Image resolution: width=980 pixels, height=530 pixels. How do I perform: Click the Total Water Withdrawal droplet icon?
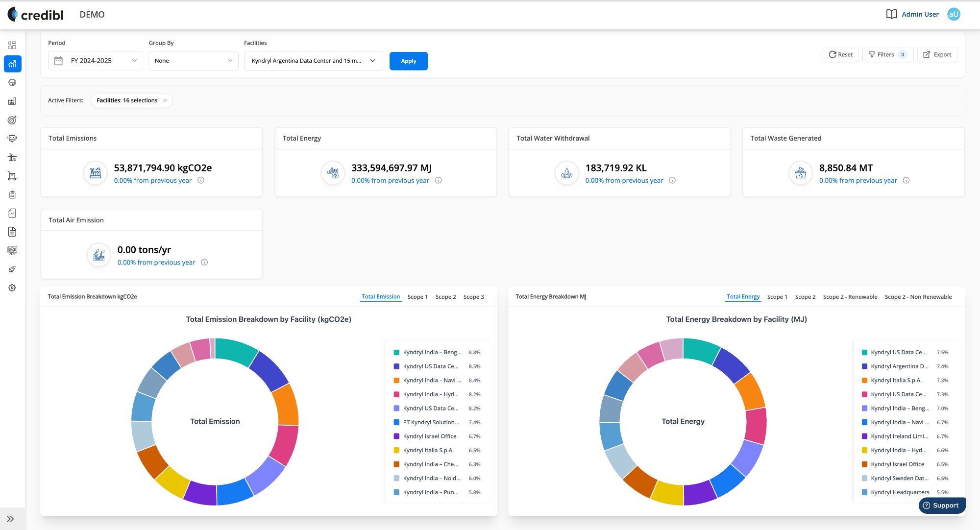point(567,173)
